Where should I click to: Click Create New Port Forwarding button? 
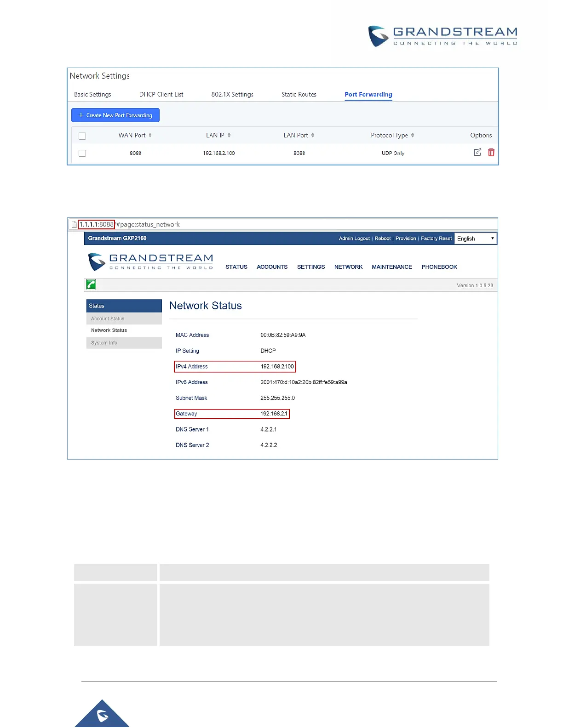coord(115,115)
